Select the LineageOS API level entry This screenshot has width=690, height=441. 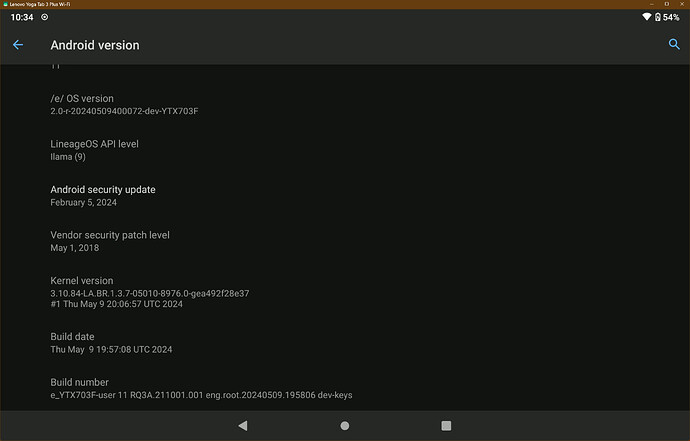tap(345, 150)
